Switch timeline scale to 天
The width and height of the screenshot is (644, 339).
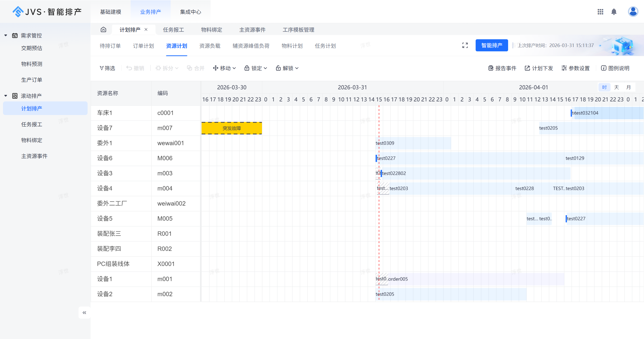(616, 87)
